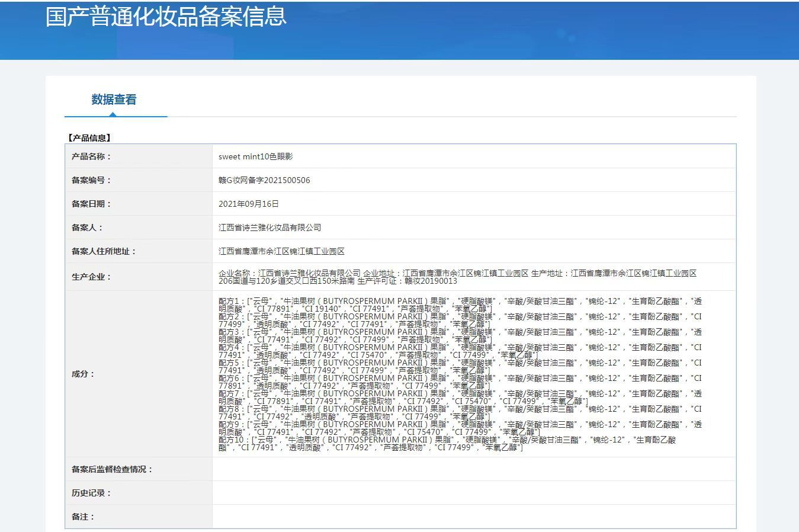The image size is (799, 532).
Task: Select the filing number 赣G妆网备字2021500506
Action: pyautogui.click(x=264, y=180)
